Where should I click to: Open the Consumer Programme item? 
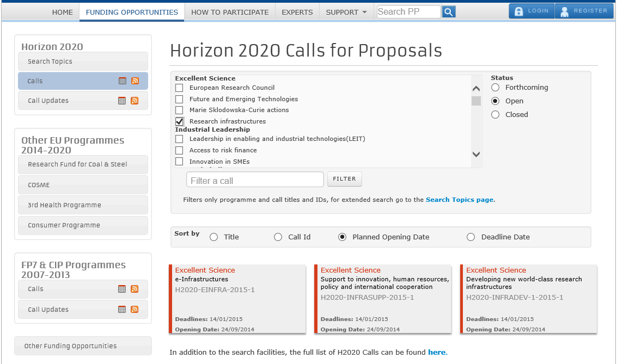coord(83,225)
